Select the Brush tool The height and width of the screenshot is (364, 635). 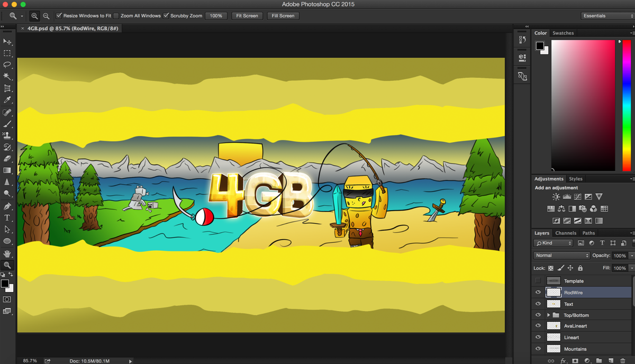[7, 124]
